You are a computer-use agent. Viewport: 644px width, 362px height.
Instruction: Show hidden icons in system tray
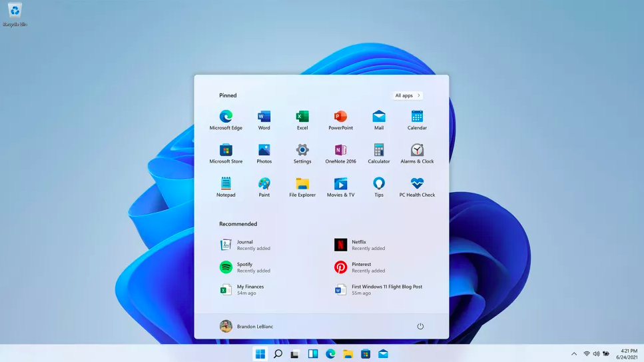[574, 354]
